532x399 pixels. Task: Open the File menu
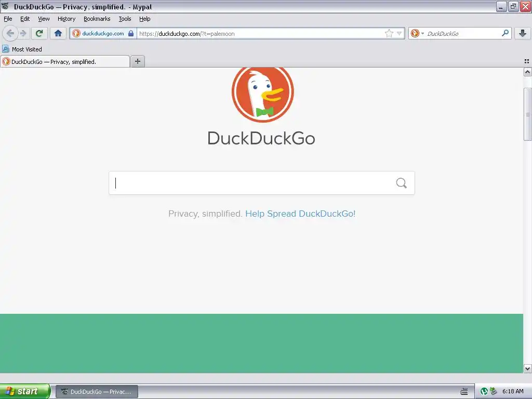(x=8, y=19)
